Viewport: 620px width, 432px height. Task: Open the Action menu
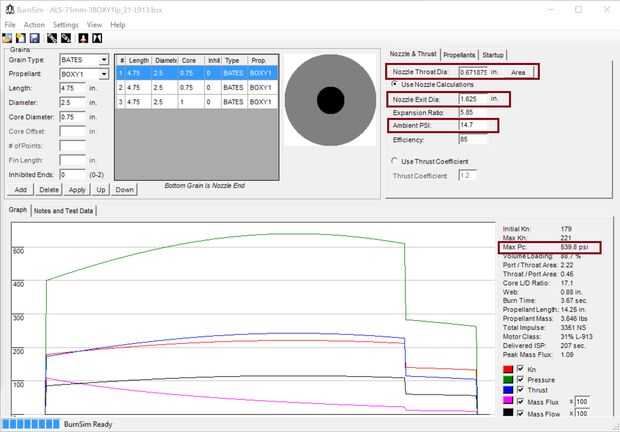34,25
